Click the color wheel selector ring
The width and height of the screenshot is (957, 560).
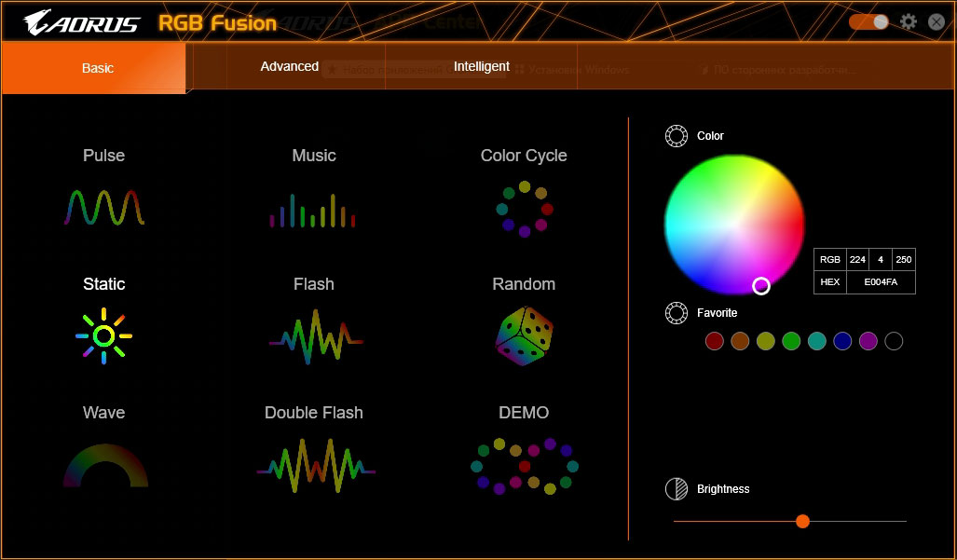(761, 285)
